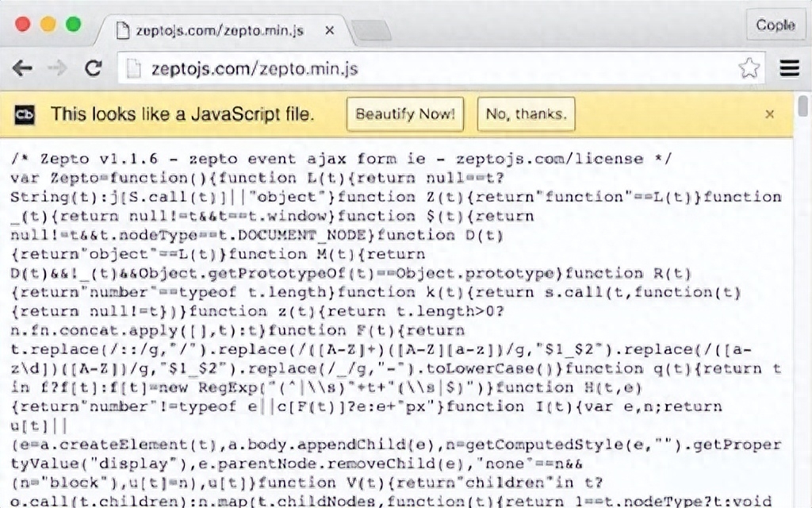
Task: Dismiss the yellow notification bar with its X
Action: tap(769, 114)
